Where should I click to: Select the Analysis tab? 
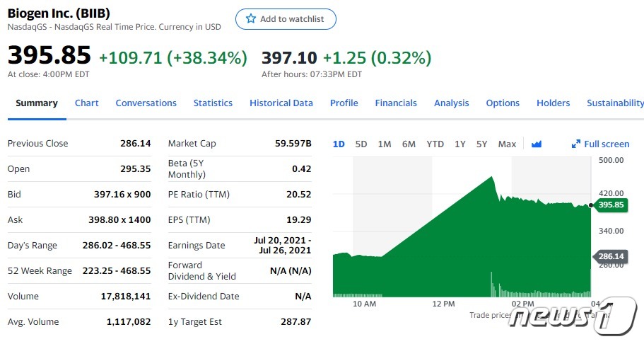(451, 103)
